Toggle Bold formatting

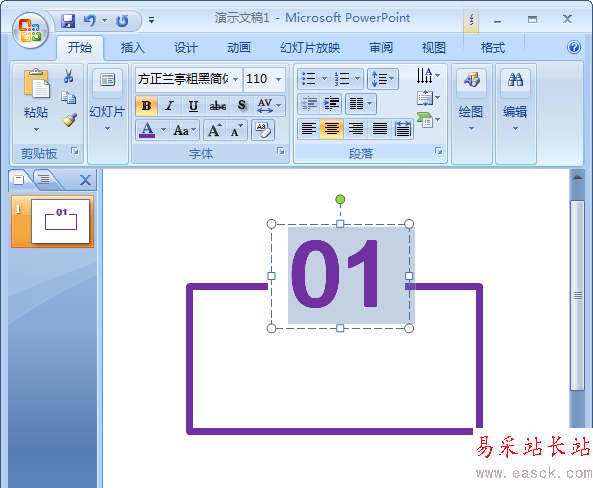(x=147, y=106)
